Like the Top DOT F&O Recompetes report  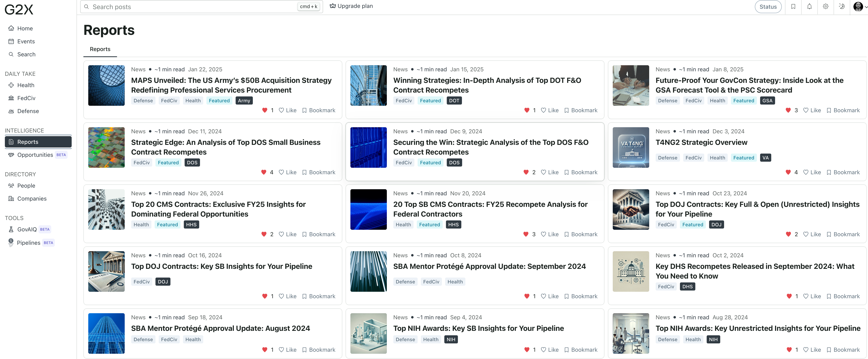point(550,110)
